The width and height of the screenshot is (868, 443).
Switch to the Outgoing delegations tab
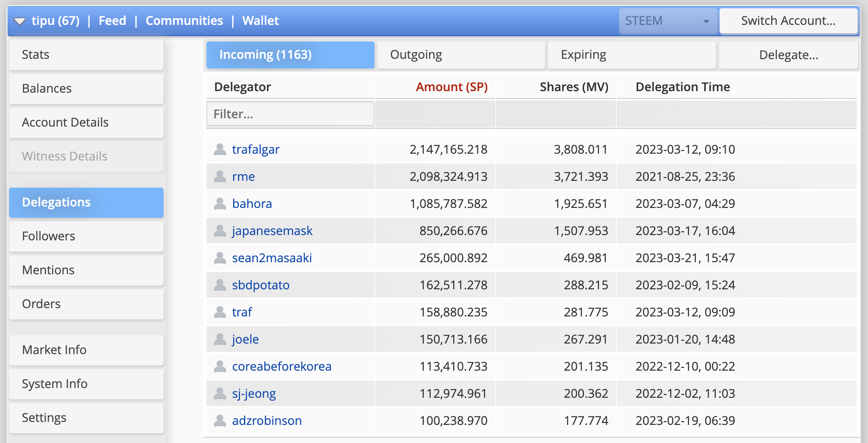pos(461,55)
